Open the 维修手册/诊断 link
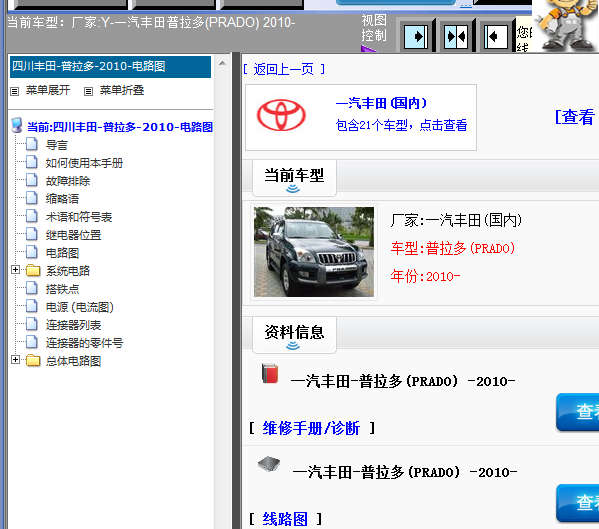This screenshot has width=599, height=529. 311,428
